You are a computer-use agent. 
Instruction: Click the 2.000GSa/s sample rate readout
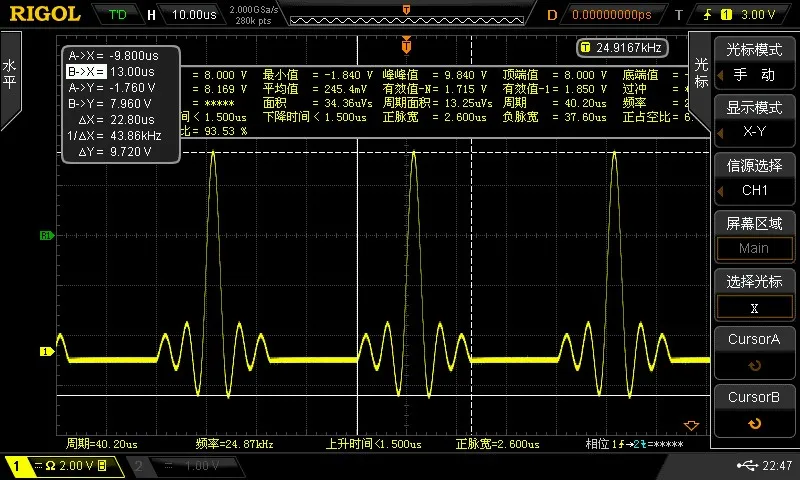254,10
